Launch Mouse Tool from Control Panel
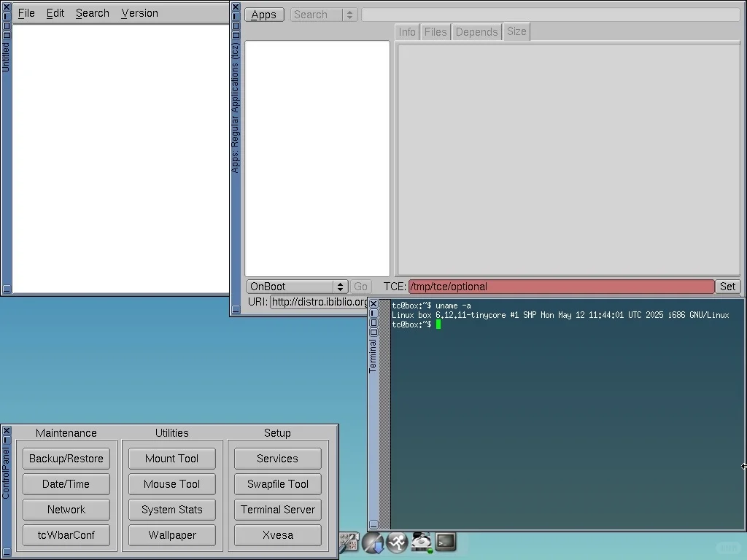This screenshot has height=560, width=747. pyautogui.click(x=172, y=484)
